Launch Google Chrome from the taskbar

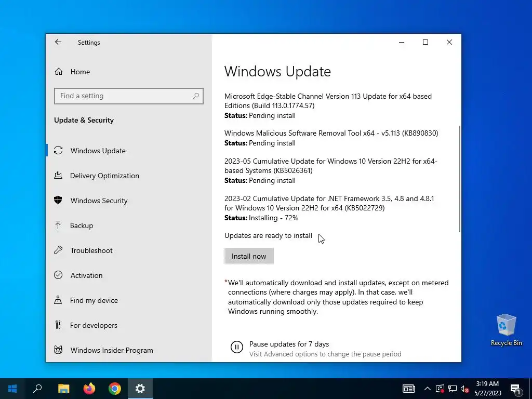point(115,389)
